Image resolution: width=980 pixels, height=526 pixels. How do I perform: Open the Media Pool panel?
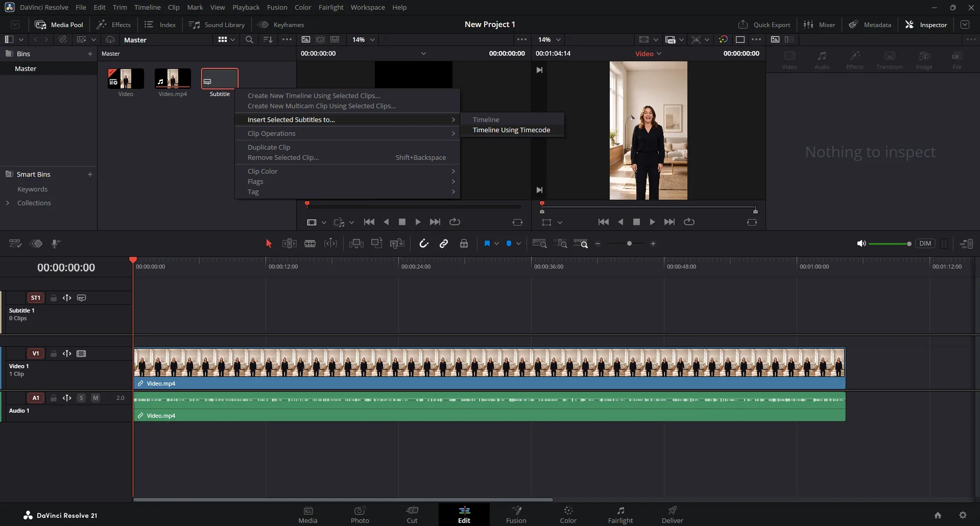coord(59,25)
